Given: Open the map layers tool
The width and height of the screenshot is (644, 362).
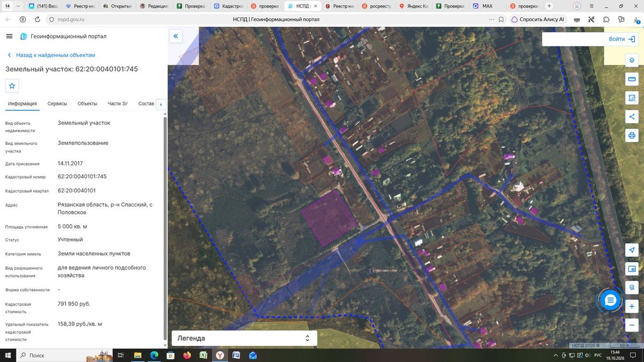Looking at the screenshot, I should (632, 60).
